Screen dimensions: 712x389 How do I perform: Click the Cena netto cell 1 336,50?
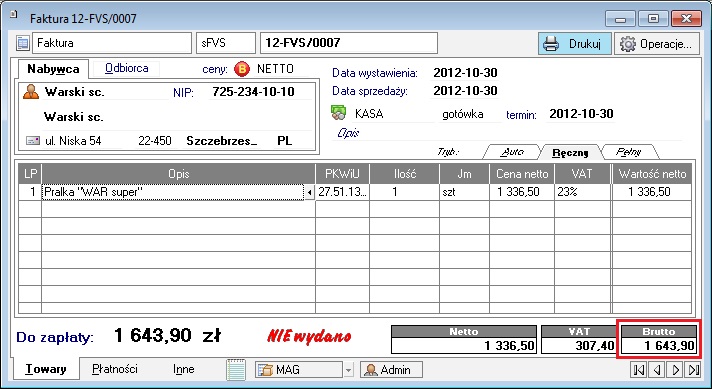[522, 192]
